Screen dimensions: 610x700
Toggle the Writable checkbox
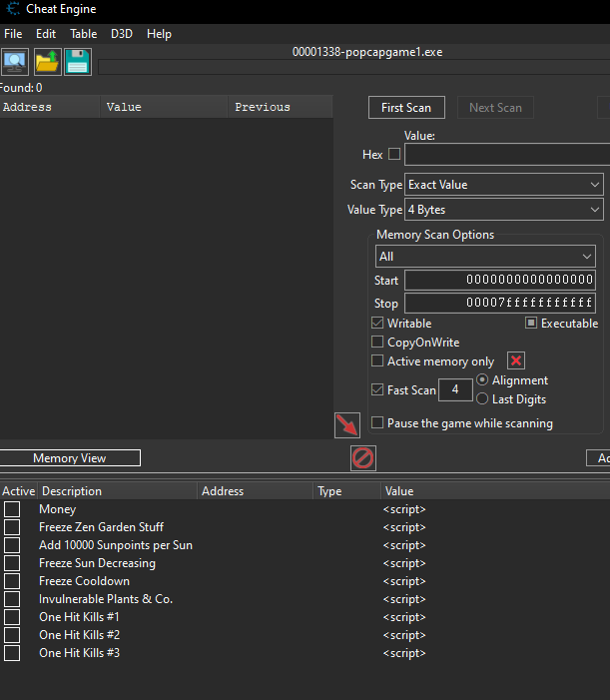(377, 324)
